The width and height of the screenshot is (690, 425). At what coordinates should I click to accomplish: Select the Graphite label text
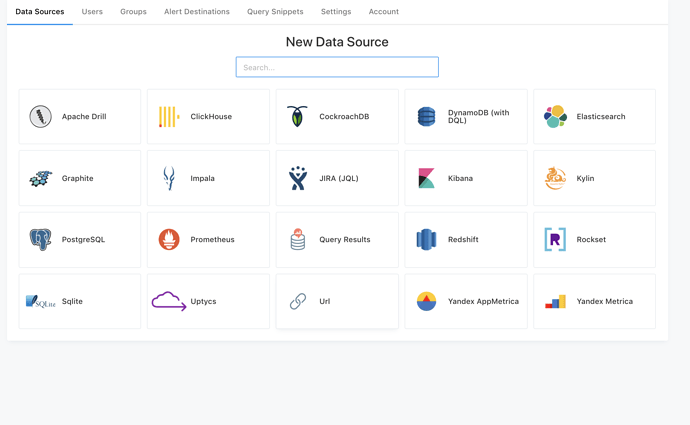[77, 178]
